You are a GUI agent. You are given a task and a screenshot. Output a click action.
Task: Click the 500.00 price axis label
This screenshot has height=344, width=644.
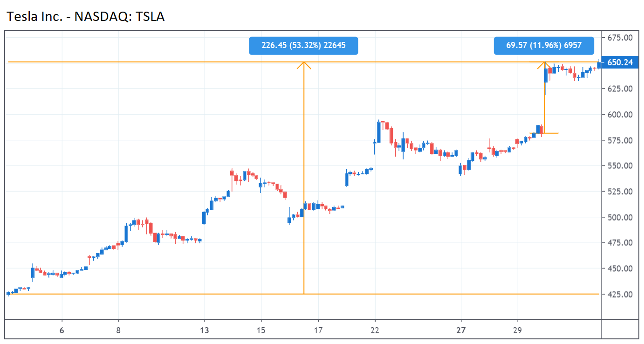(x=620, y=217)
